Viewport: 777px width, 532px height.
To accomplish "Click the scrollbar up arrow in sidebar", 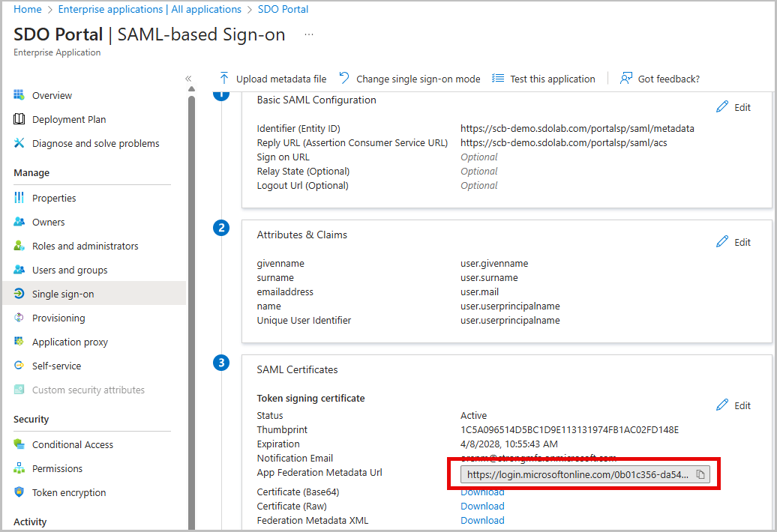I will pos(191,89).
